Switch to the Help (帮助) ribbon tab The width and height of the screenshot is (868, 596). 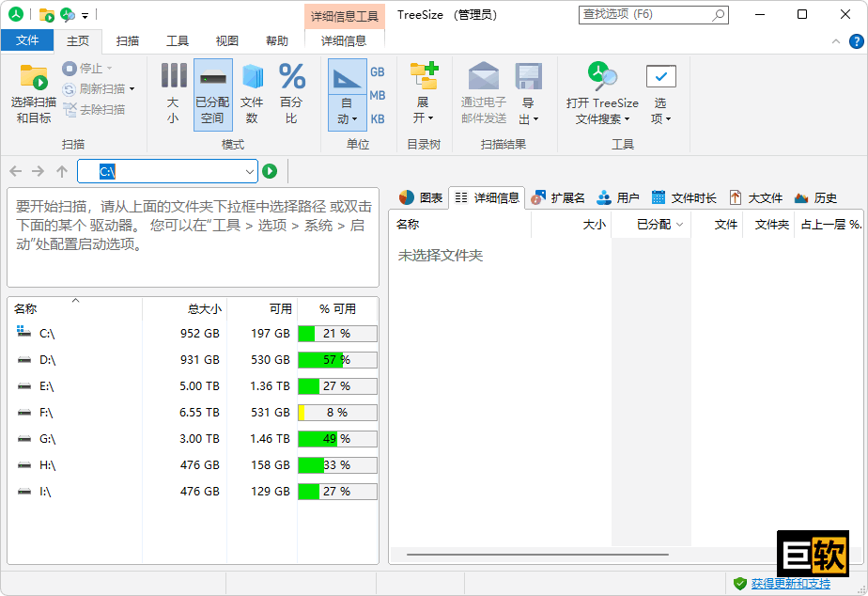point(277,41)
